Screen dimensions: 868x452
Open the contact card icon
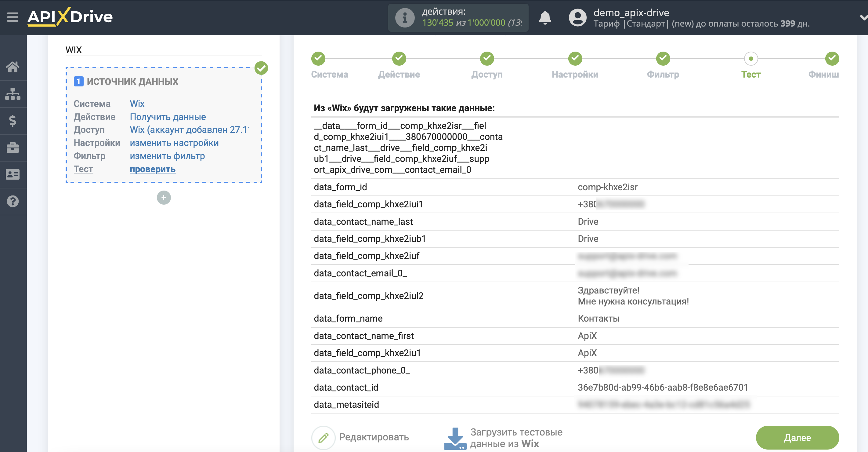[x=13, y=175]
